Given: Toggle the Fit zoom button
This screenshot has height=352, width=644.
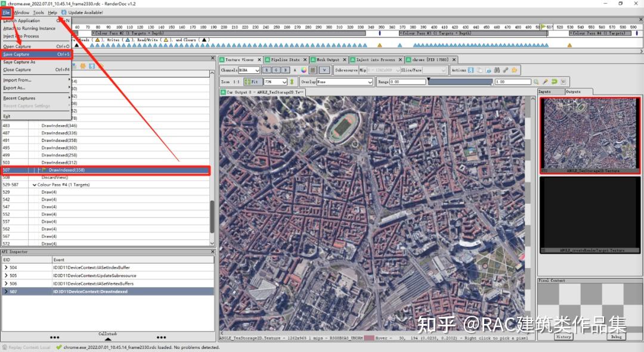Looking at the screenshot, I should [253, 82].
